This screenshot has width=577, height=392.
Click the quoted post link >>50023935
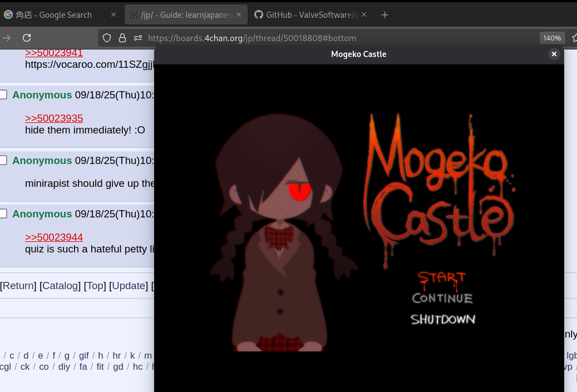[54, 118]
